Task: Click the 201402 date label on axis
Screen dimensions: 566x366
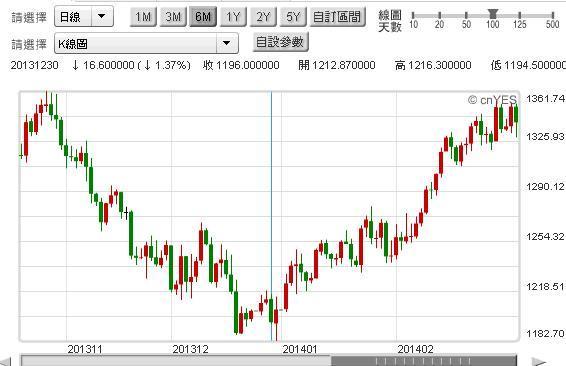Action: coord(415,349)
